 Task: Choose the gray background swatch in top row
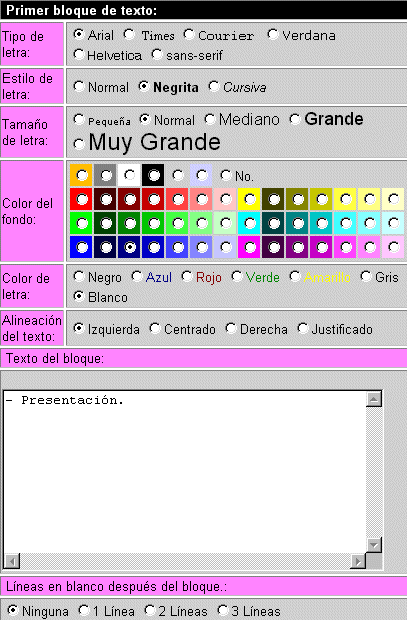(105, 175)
